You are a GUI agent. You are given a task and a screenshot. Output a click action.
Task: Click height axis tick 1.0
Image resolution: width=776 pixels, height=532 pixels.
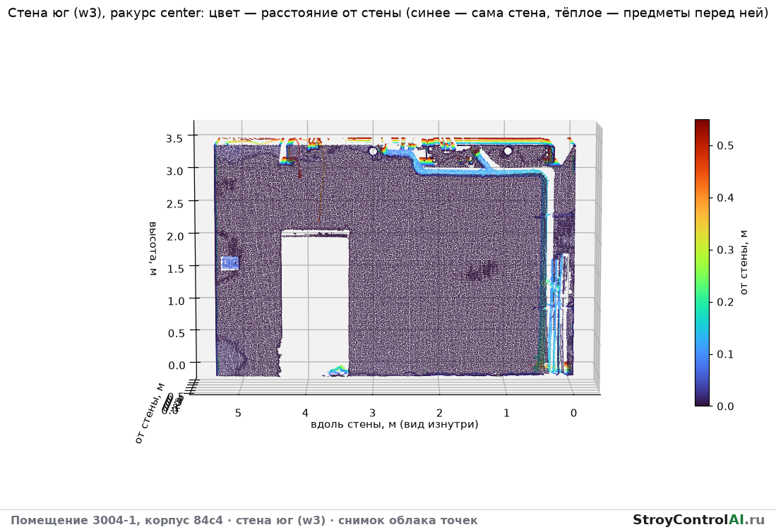[177, 301]
